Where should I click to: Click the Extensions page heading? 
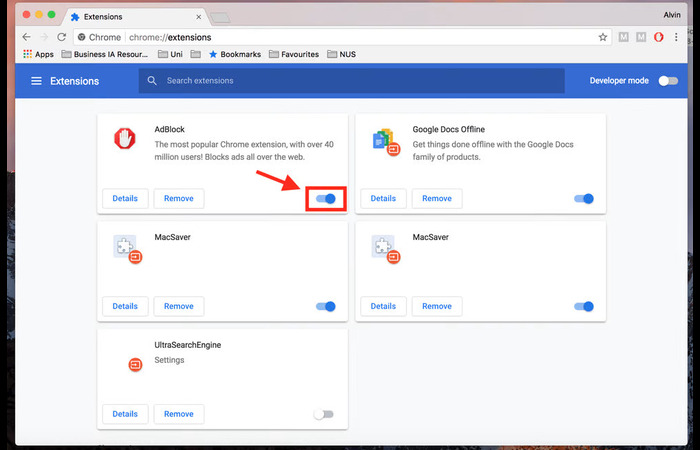(75, 81)
